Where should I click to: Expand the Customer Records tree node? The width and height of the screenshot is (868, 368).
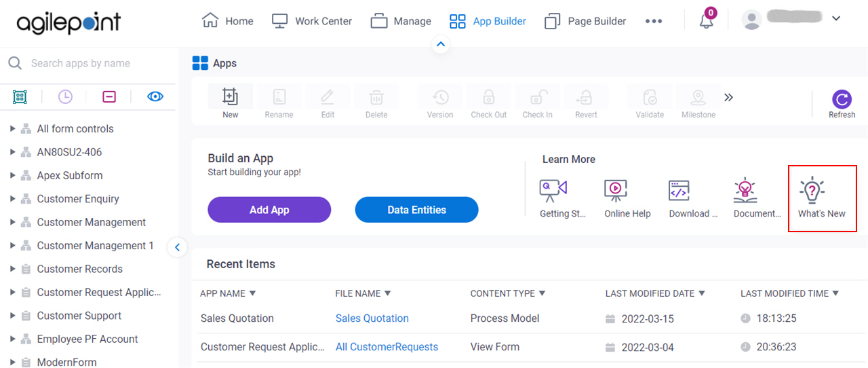[x=12, y=269]
